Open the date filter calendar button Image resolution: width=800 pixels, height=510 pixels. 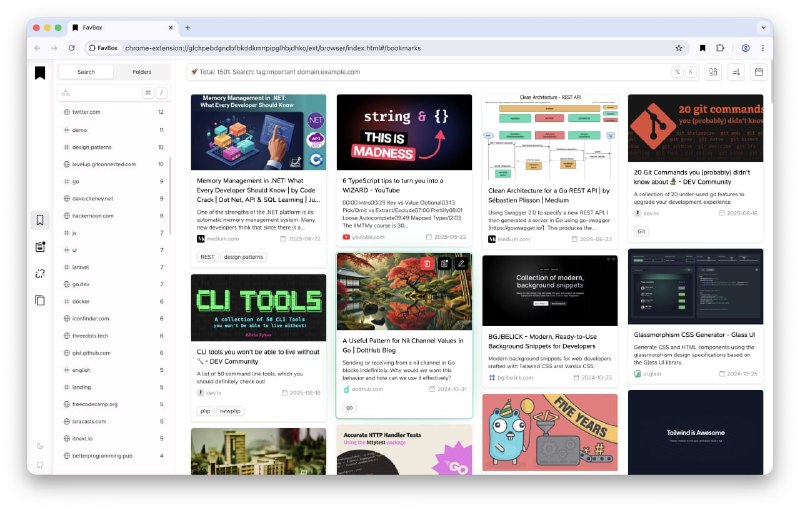[759, 72]
